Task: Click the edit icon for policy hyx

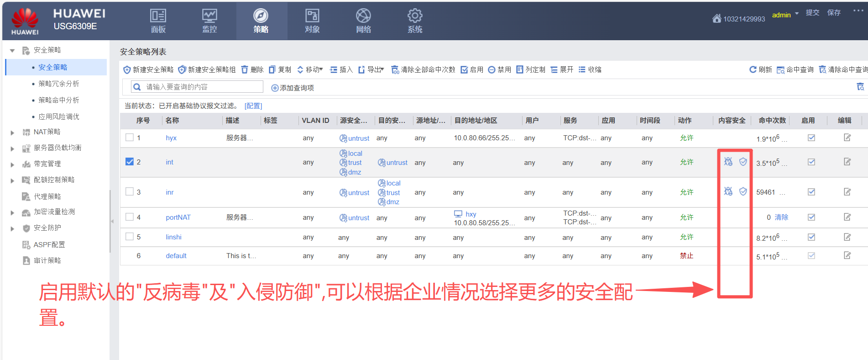Action: coord(847,138)
